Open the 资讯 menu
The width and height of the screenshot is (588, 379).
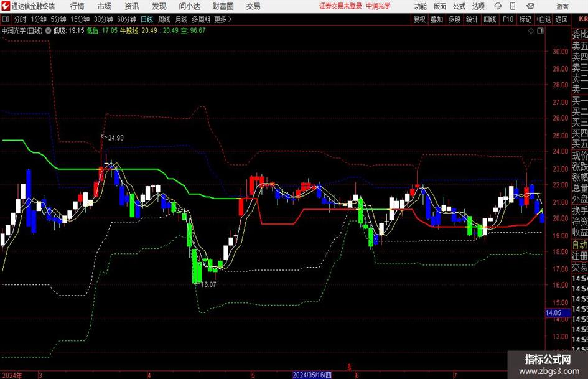[132, 6]
